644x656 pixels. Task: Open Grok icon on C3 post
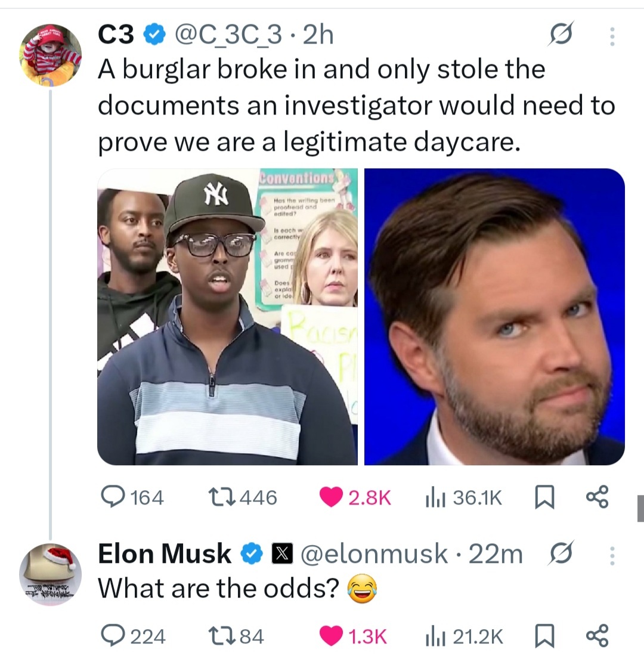pos(563,37)
